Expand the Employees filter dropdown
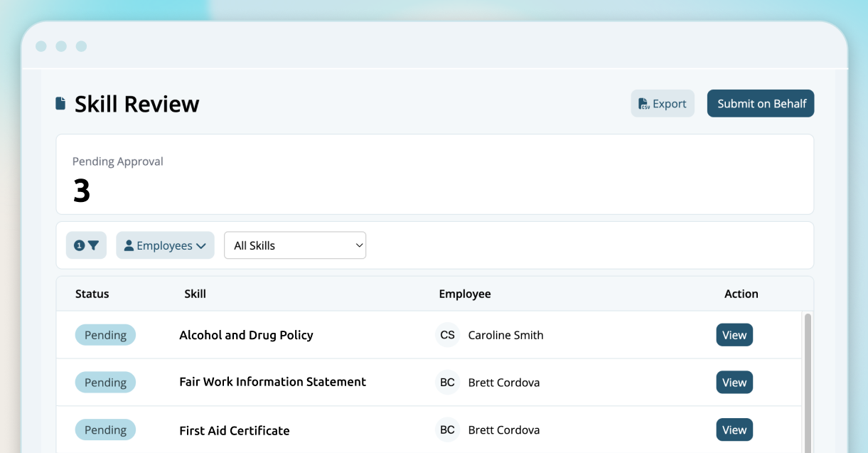The width and height of the screenshot is (868, 453). pyautogui.click(x=165, y=245)
